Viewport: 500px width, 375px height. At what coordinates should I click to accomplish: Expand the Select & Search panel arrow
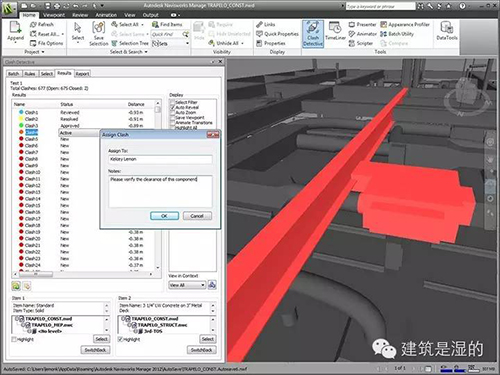coord(146,52)
